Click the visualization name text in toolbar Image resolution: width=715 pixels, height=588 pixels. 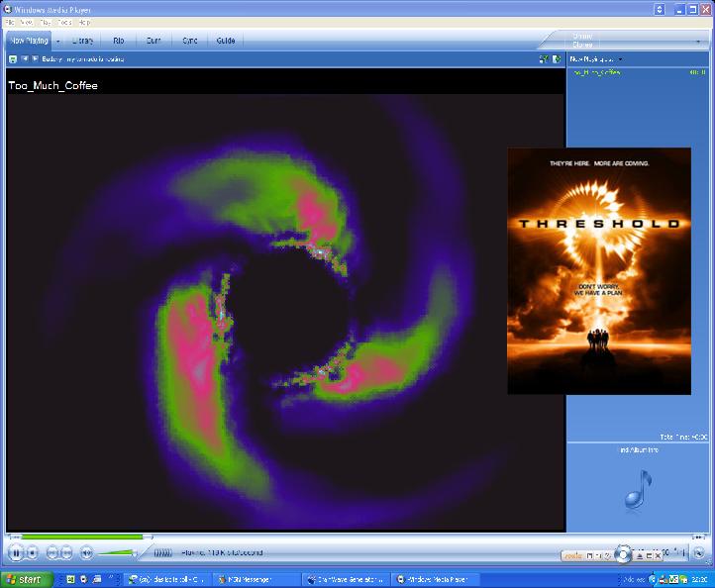82,58
